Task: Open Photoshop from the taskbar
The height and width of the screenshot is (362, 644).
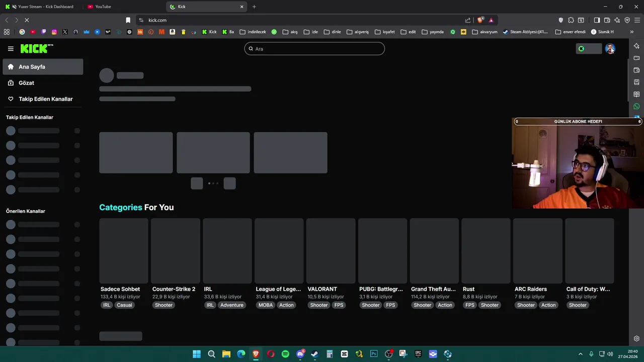Action: click(374, 354)
